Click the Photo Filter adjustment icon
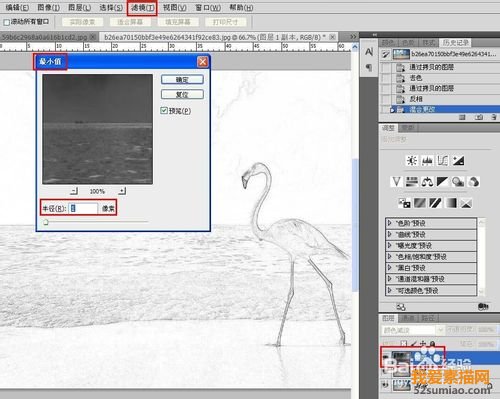The width and height of the screenshot is (500, 399). click(x=458, y=182)
